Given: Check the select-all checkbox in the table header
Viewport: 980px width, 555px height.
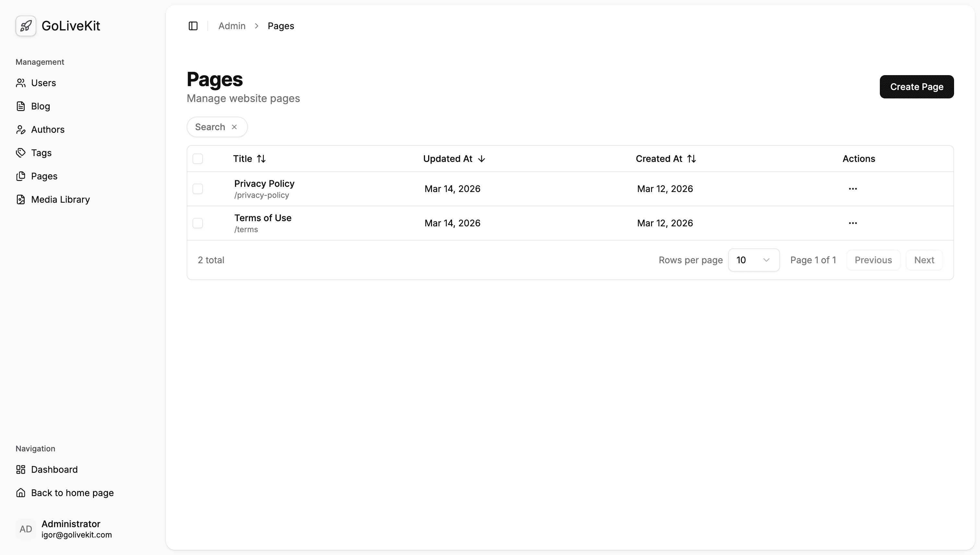Looking at the screenshot, I should click(198, 158).
